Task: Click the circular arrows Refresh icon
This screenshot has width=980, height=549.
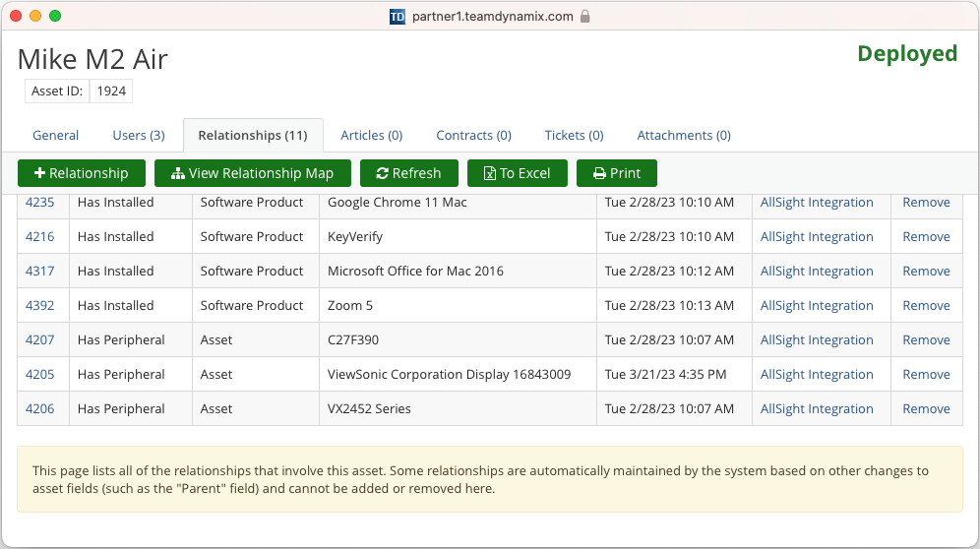Action: coord(383,173)
